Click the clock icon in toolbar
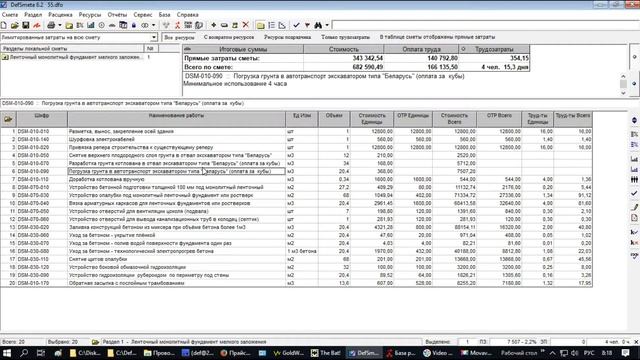The height and width of the screenshot is (360, 640). click(102, 25)
